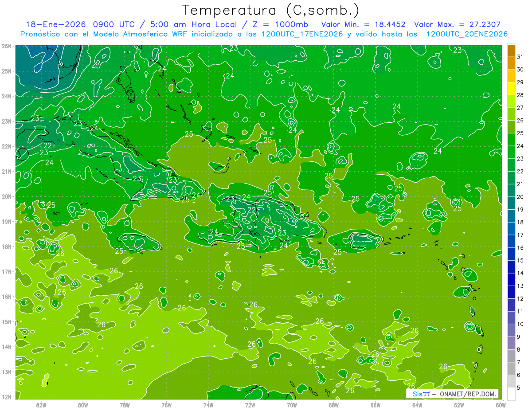Click the '8' label on the color scale
This screenshot has height=411, width=532.
[x=518, y=349]
